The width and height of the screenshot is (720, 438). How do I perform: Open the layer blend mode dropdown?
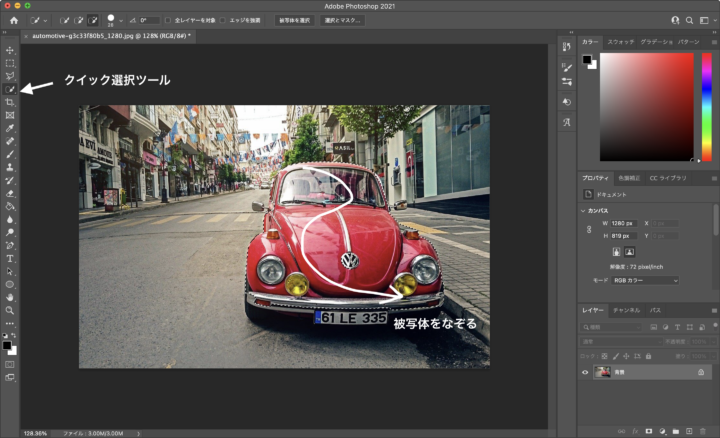[x=621, y=342]
